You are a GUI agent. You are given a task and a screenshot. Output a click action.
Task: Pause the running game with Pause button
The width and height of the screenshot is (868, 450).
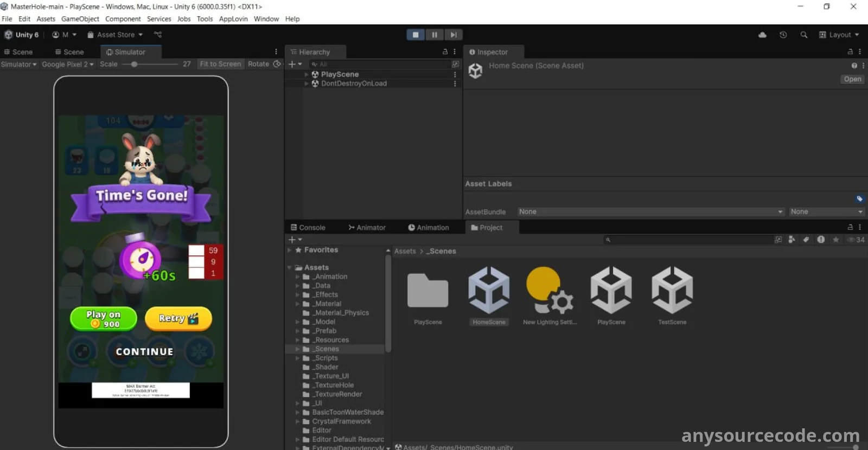pos(434,35)
